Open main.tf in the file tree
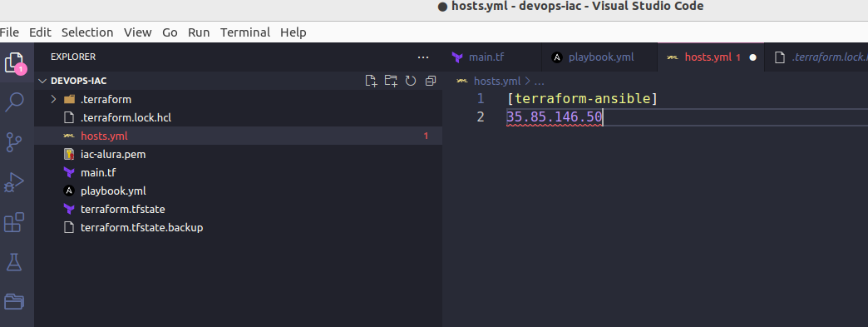Viewport: 868px width, 327px height. point(238,173)
